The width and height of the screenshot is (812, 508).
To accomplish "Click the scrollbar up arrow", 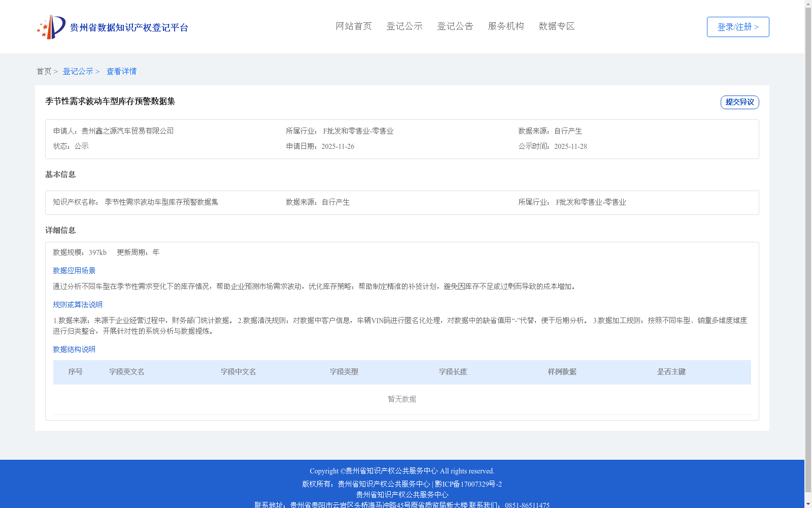I will coord(808,4).
